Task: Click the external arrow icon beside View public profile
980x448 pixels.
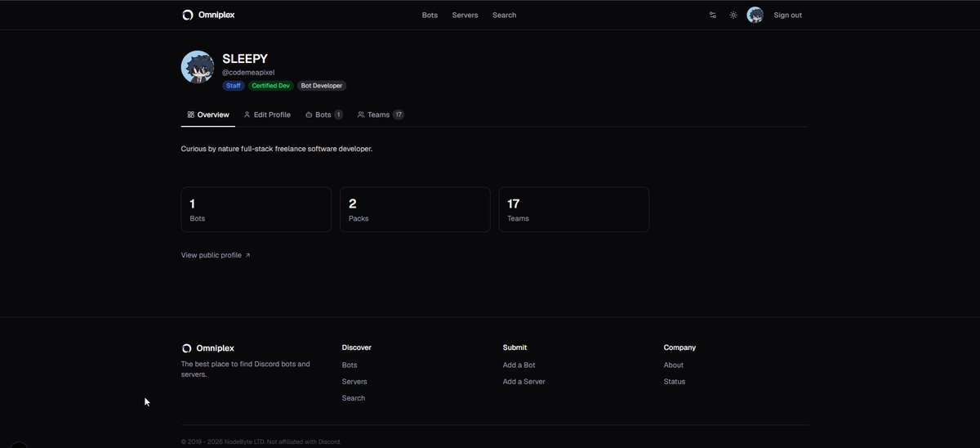Action: tap(247, 255)
